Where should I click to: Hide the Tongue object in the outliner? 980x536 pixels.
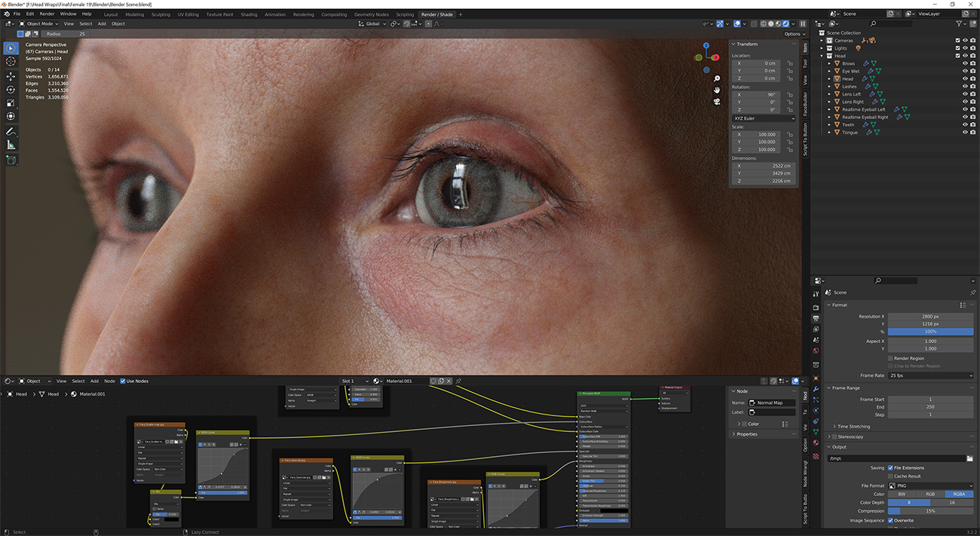[x=966, y=132]
